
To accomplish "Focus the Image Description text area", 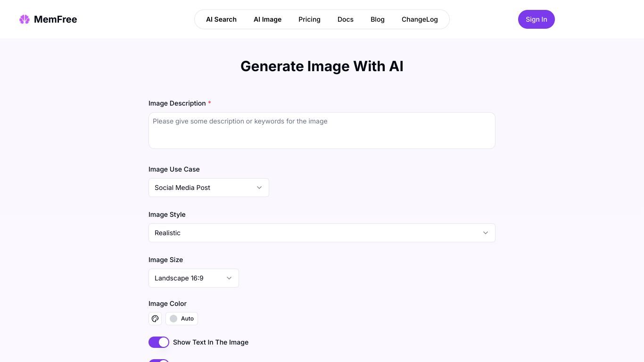I will click(322, 131).
